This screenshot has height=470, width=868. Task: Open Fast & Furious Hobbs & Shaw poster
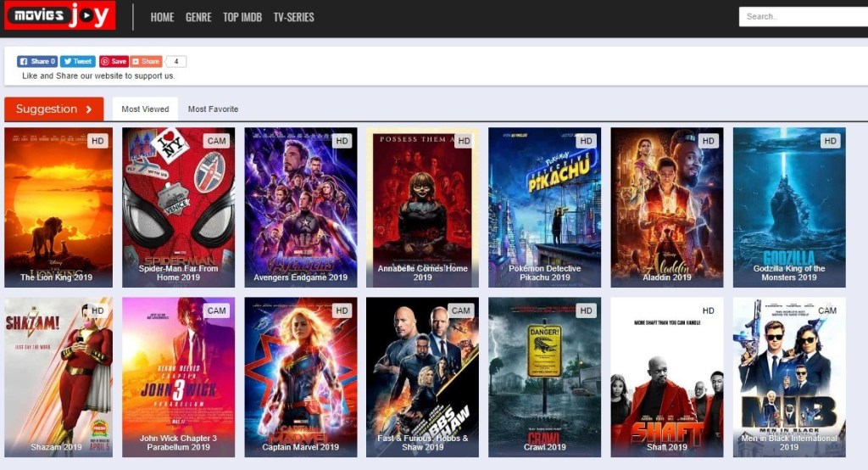coord(422,377)
